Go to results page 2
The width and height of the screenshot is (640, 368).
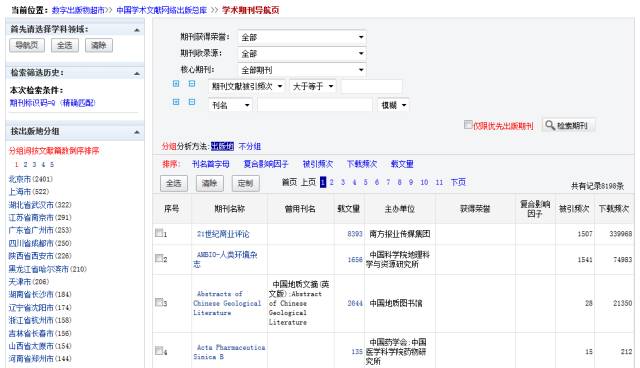331,182
